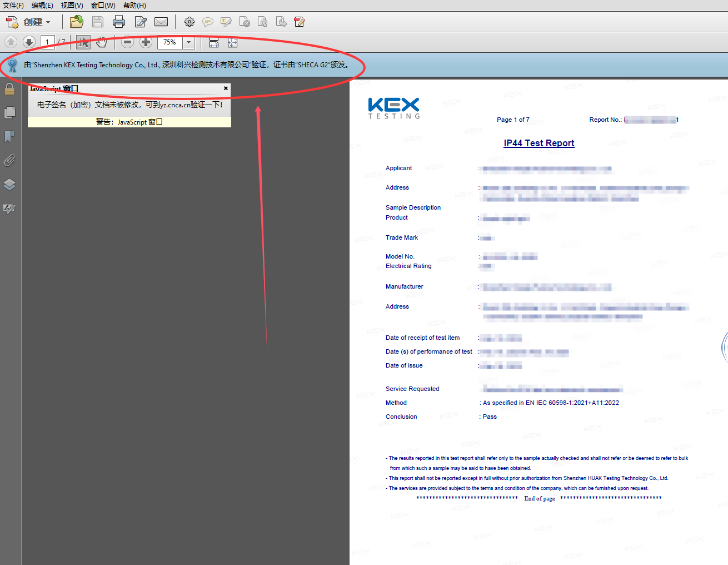Click Date (s) of performance of test

coord(429,351)
